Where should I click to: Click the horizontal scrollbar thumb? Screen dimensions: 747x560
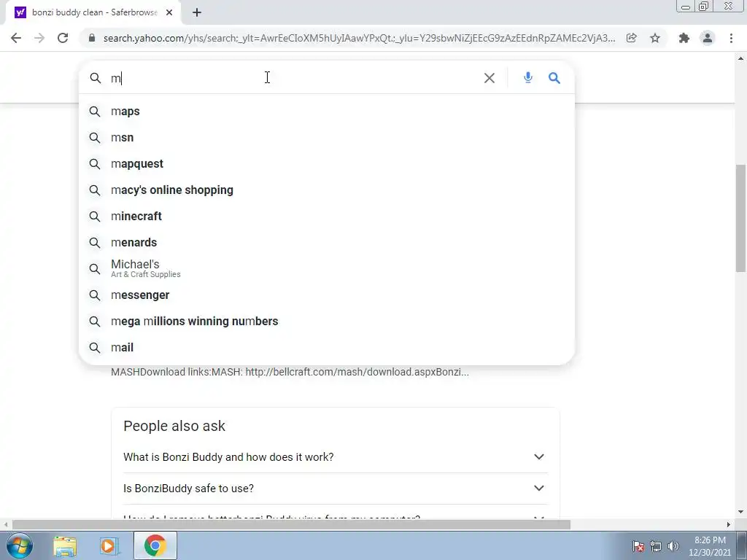291,525
